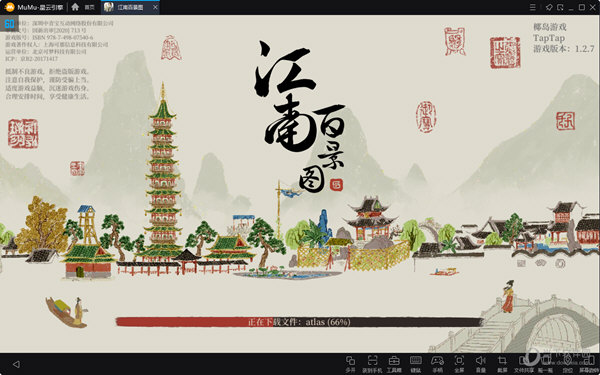Toggle 全屏 fullscreen mode
600x375 pixels.
tap(459, 364)
